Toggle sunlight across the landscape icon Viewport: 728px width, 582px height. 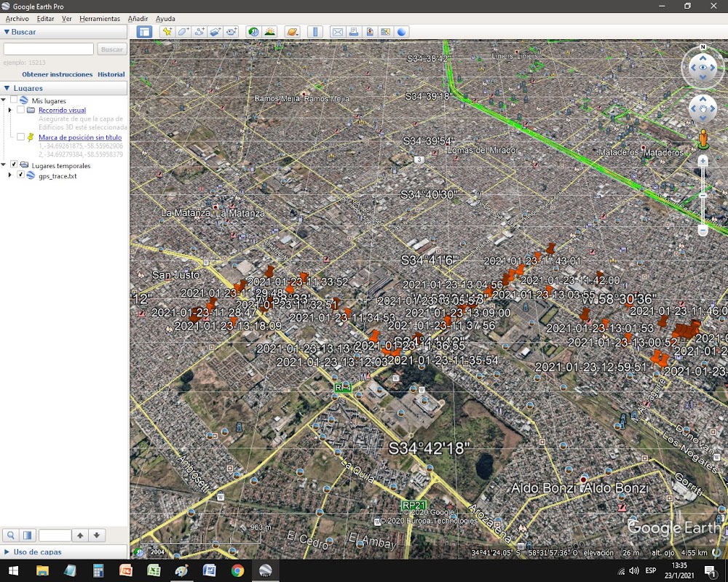point(270,32)
